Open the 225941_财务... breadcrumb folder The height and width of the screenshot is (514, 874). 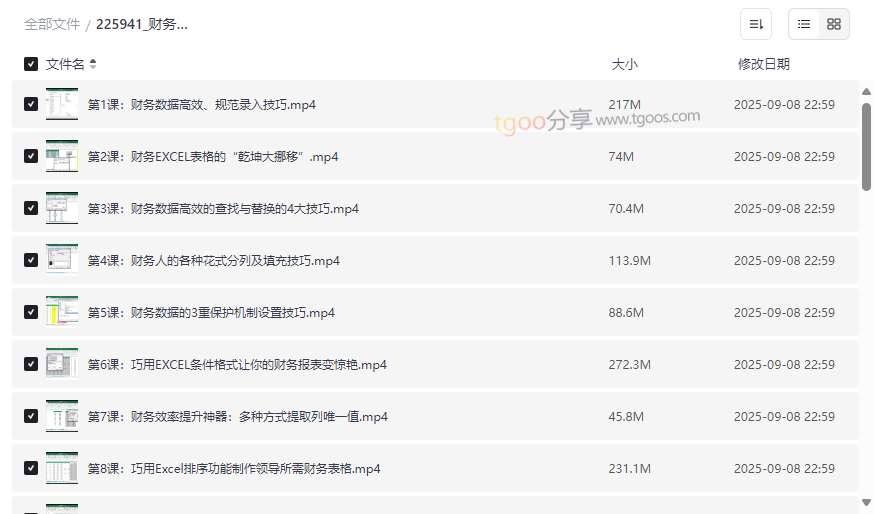coord(141,24)
